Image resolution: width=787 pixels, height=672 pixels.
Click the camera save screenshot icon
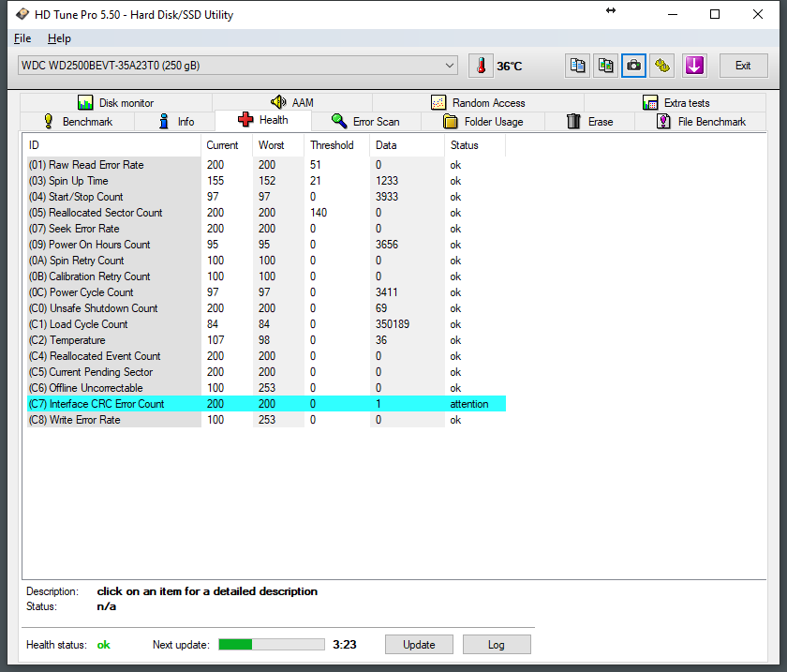[634, 66]
